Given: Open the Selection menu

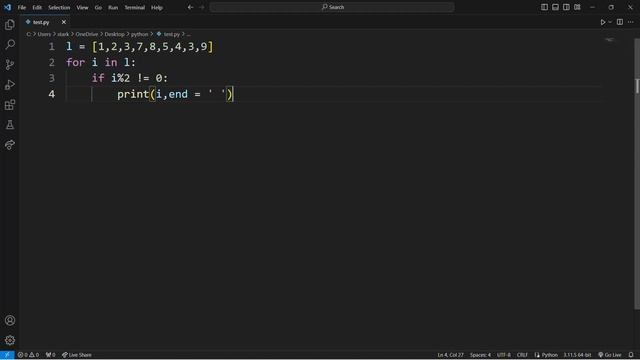Looking at the screenshot, I should pyautogui.click(x=59, y=7).
